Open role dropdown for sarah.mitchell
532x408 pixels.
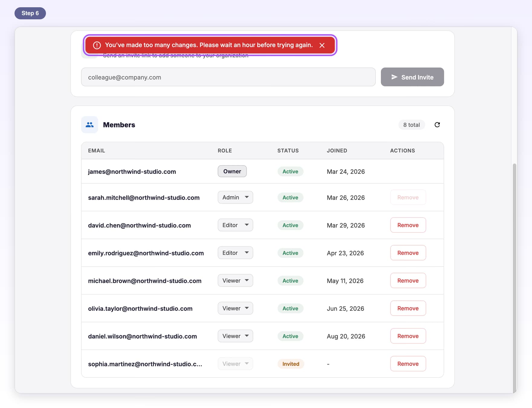point(235,197)
